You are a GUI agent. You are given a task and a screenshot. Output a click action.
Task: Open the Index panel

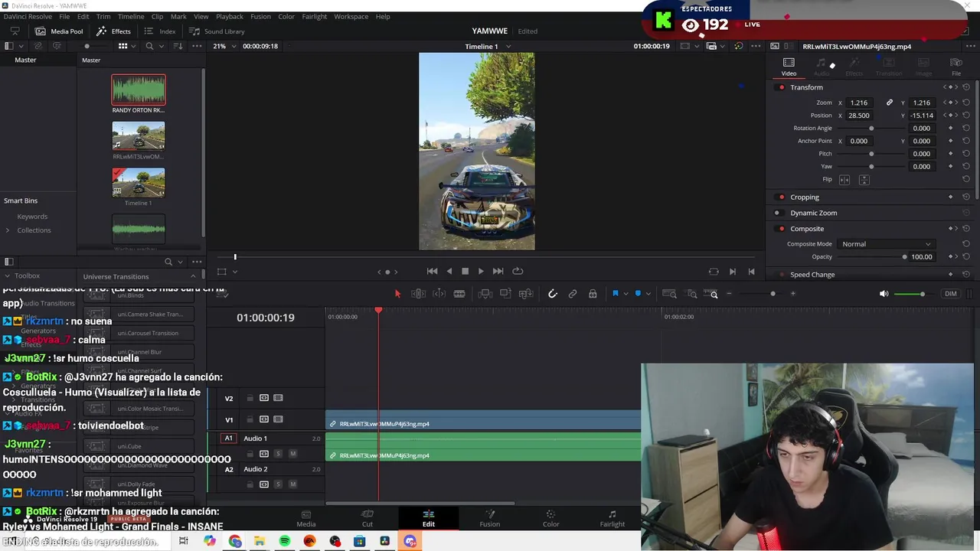tap(160, 31)
